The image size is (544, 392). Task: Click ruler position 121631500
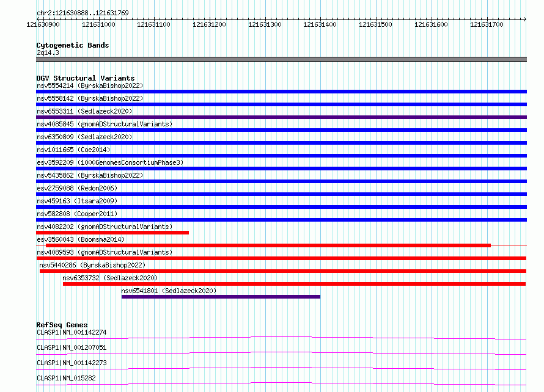tap(375, 24)
